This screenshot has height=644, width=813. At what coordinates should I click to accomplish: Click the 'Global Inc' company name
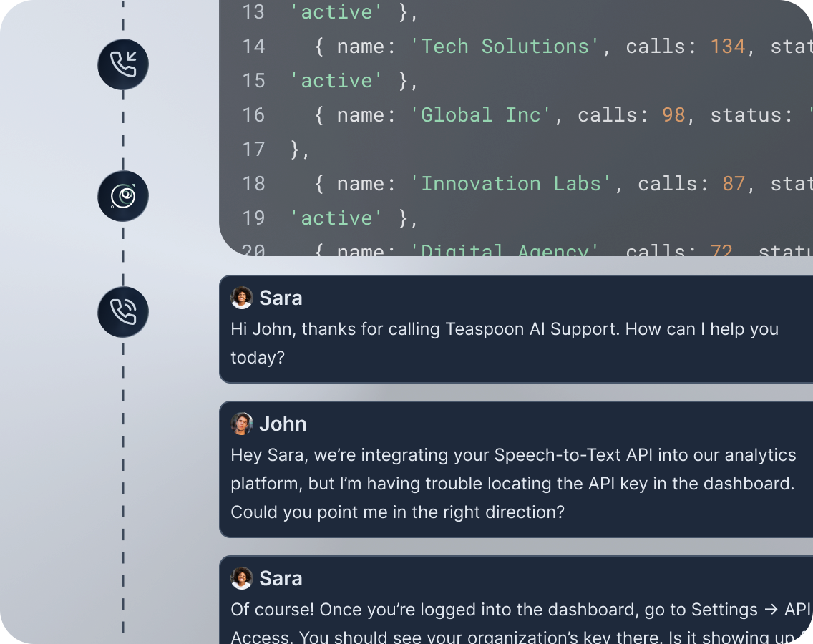pos(481,114)
